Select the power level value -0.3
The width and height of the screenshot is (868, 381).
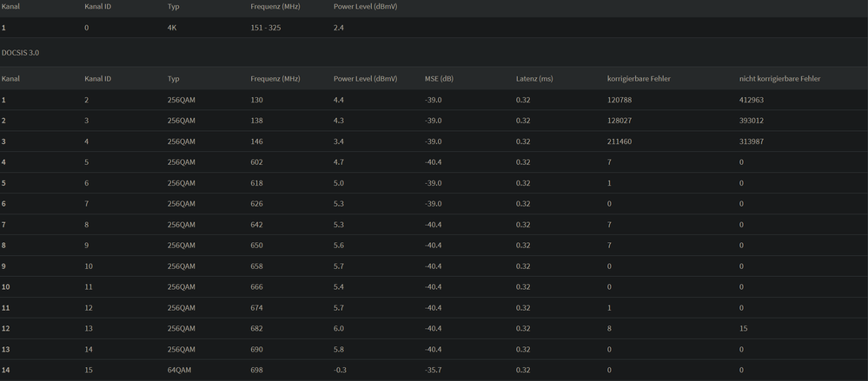(x=340, y=371)
